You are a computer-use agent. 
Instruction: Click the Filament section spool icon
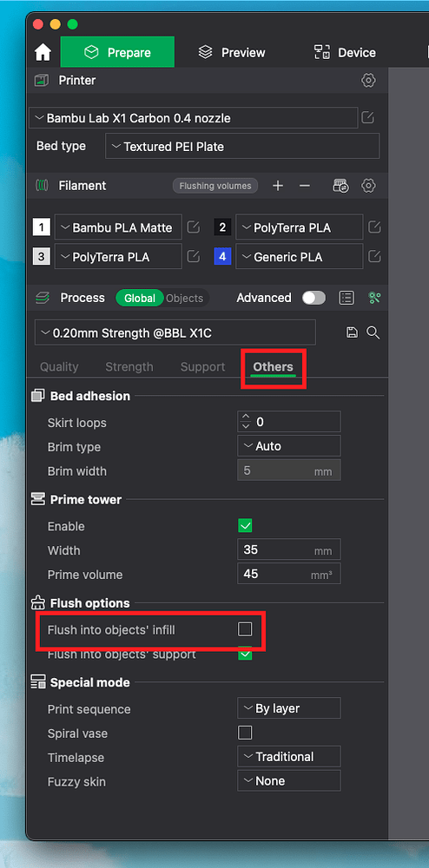click(42, 186)
